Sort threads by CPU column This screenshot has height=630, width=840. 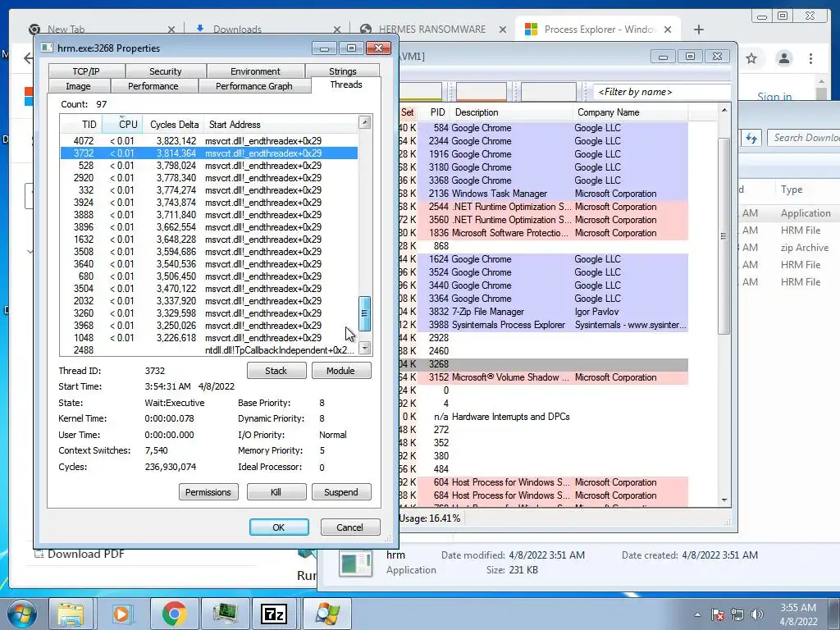(x=123, y=125)
